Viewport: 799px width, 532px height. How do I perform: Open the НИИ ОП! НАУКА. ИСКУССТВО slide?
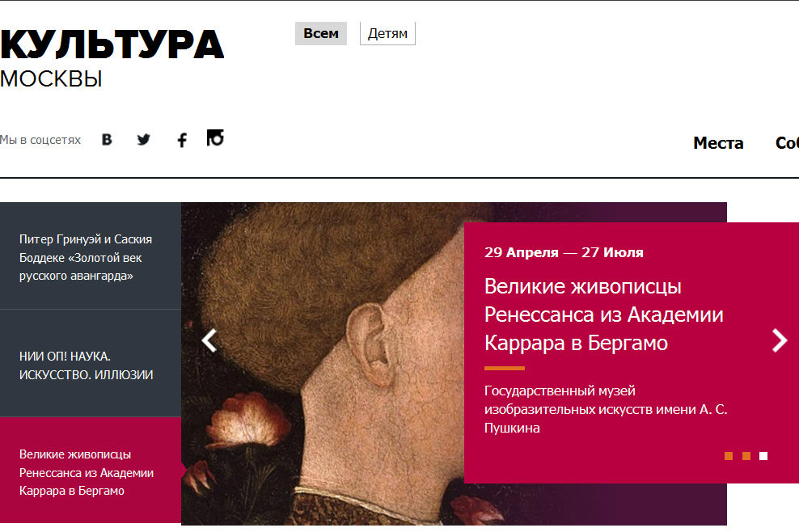point(91,363)
